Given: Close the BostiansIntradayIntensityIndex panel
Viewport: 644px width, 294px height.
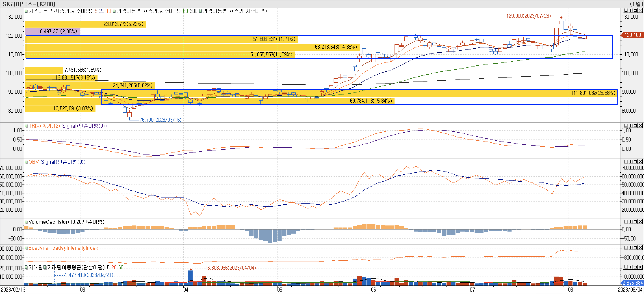Looking at the screenshot, I should [640, 248].
